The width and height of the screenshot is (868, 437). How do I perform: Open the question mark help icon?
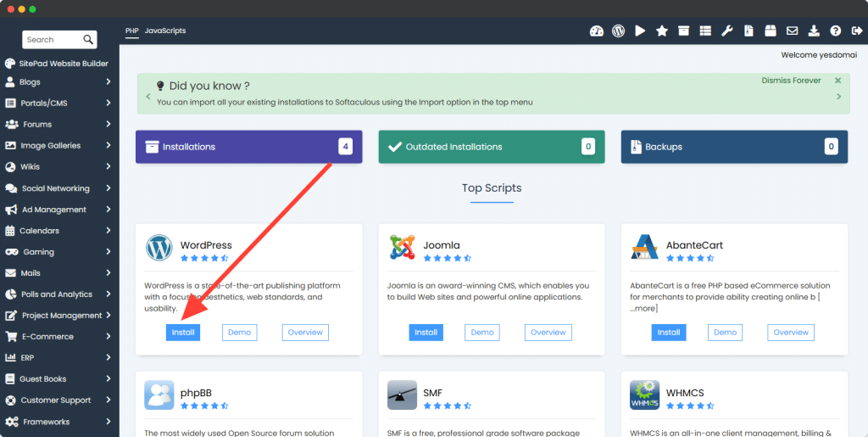point(835,31)
